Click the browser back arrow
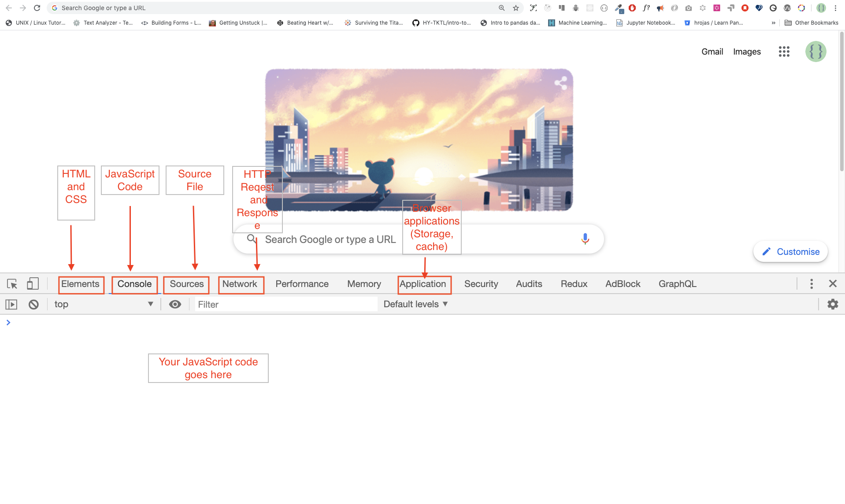Image resolution: width=845 pixels, height=504 pixels. coord(8,8)
